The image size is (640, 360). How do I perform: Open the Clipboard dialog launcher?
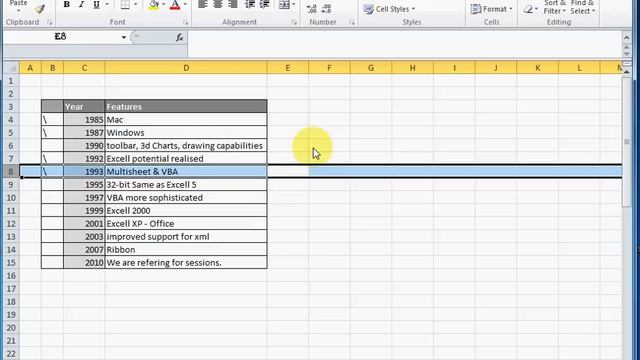(49, 22)
